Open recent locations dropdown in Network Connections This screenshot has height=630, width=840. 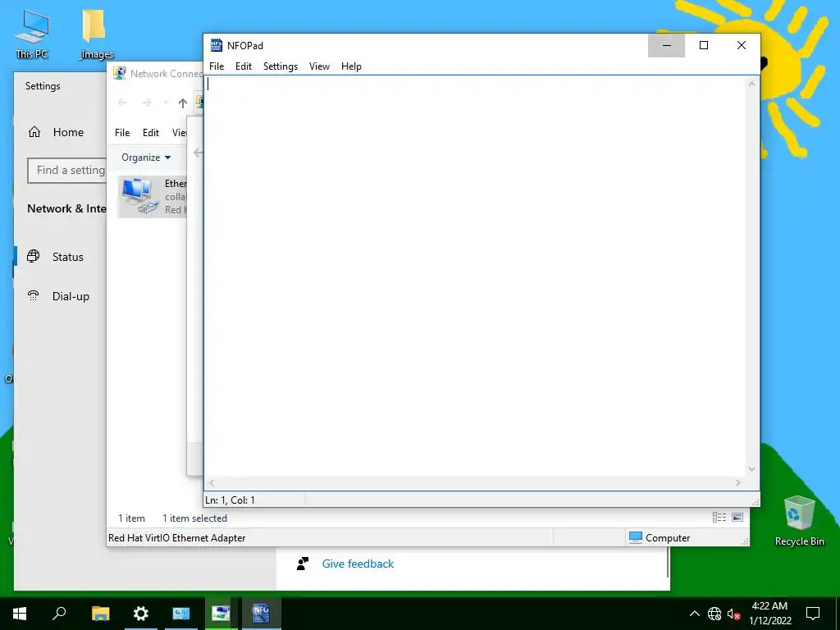(x=166, y=103)
